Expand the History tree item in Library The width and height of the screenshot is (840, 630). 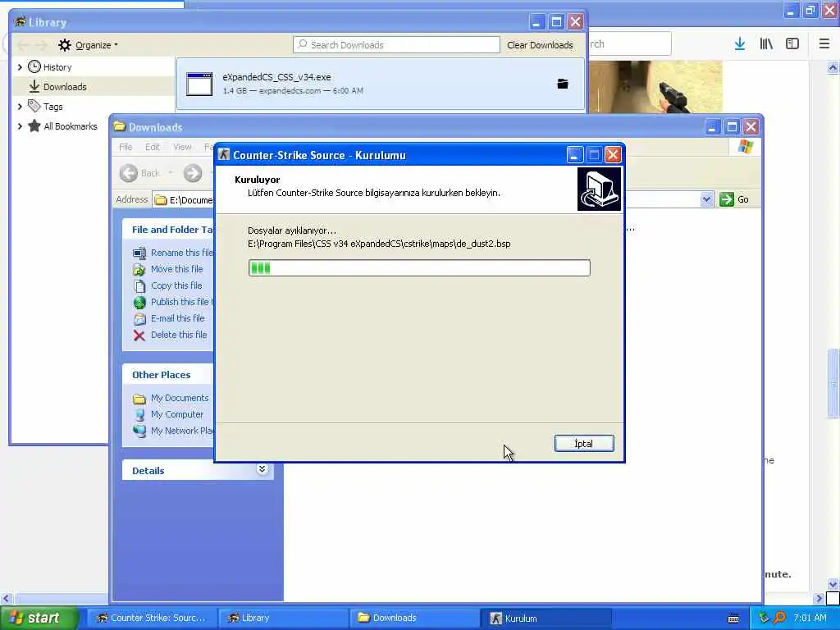coord(20,67)
